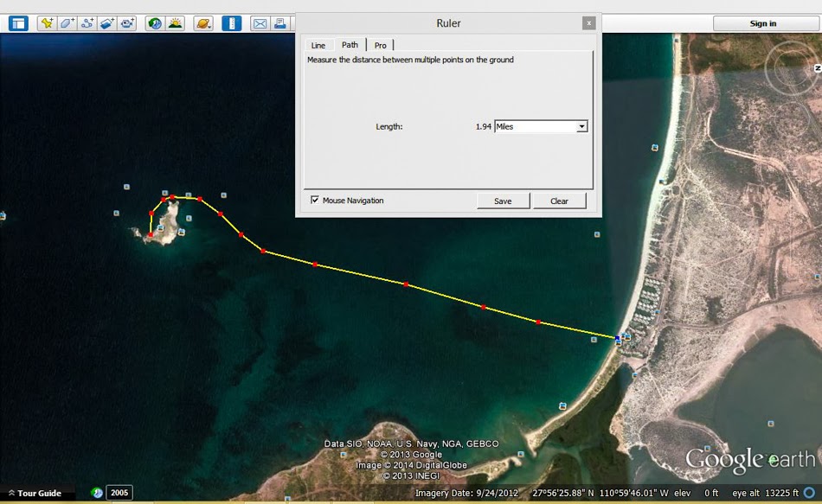Add a placemark with the pushpin icon
The image size is (822, 504).
[x=46, y=23]
